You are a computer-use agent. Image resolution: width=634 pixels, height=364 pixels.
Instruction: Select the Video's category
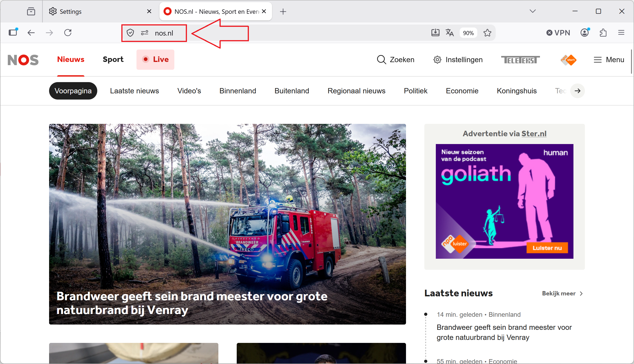click(189, 91)
